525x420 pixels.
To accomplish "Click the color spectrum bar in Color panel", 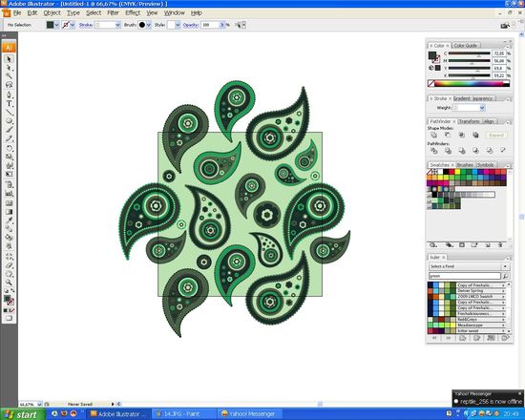I will click(x=469, y=83).
